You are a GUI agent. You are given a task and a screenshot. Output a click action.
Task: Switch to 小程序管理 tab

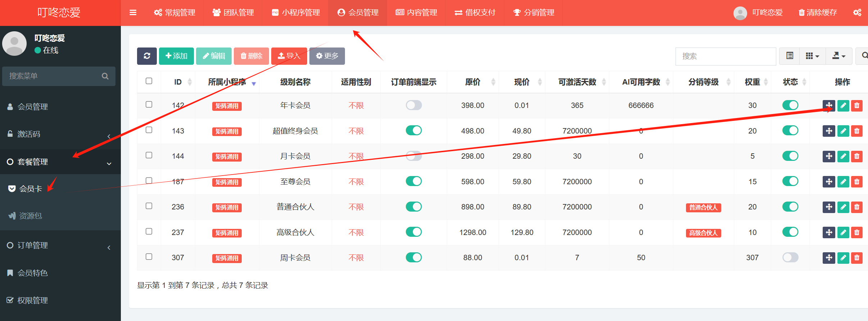coord(295,13)
